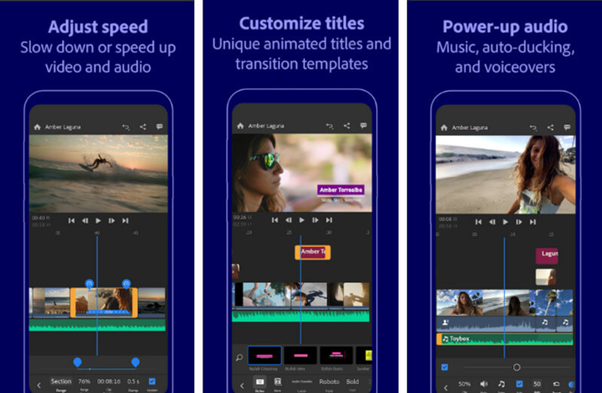Select the 50 value in audio toolbar
Viewport: 602px width, 393px height.
(537, 384)
